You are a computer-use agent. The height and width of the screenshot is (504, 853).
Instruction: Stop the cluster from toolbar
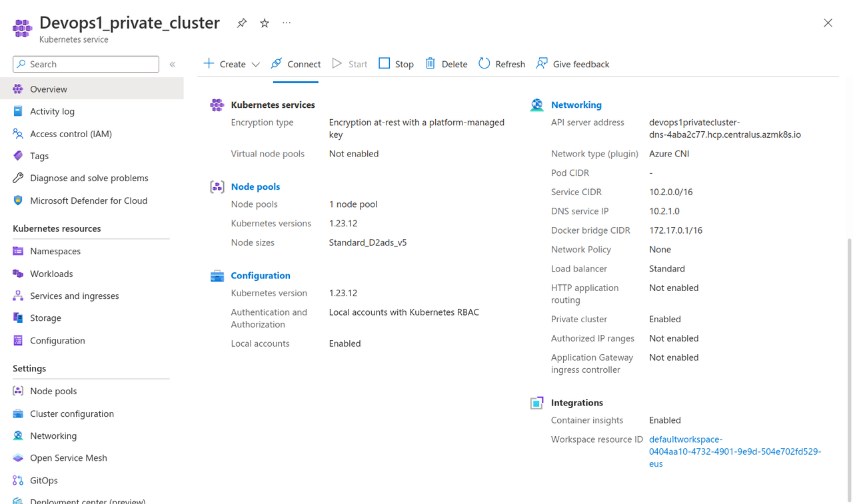pyautogui.click(x=397, y=64)
